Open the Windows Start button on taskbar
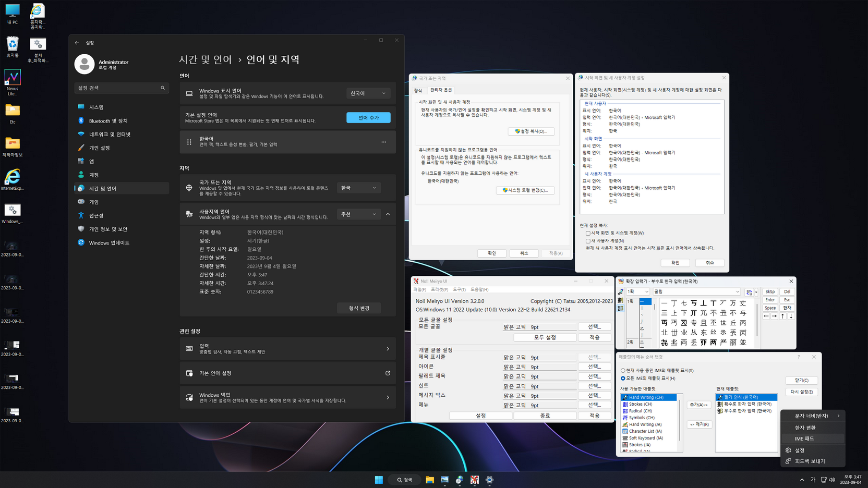 click(x=379, y=480)
